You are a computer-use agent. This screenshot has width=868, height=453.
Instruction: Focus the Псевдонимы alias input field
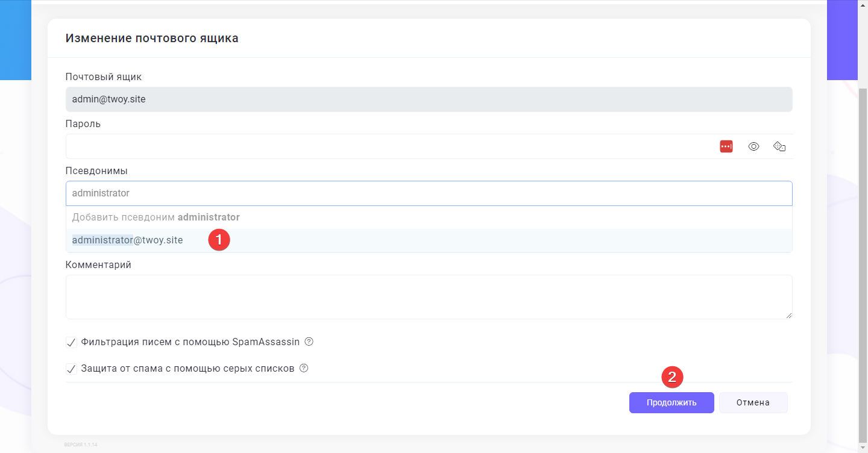point(429,193)
